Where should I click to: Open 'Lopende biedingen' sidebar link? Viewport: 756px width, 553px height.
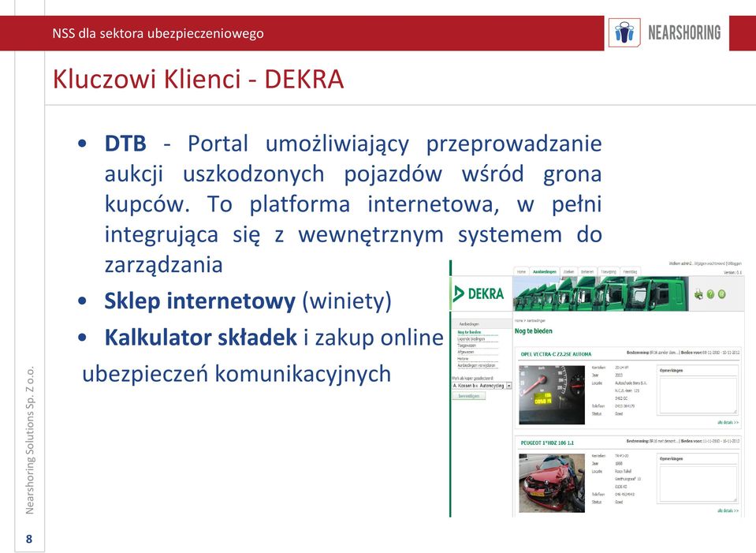pos(471,339)
